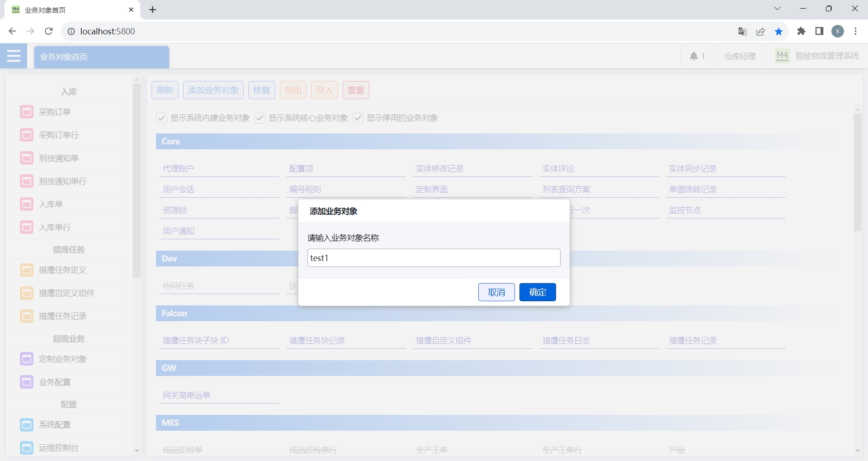Click the 重置 button

click(x=356, y=90)
